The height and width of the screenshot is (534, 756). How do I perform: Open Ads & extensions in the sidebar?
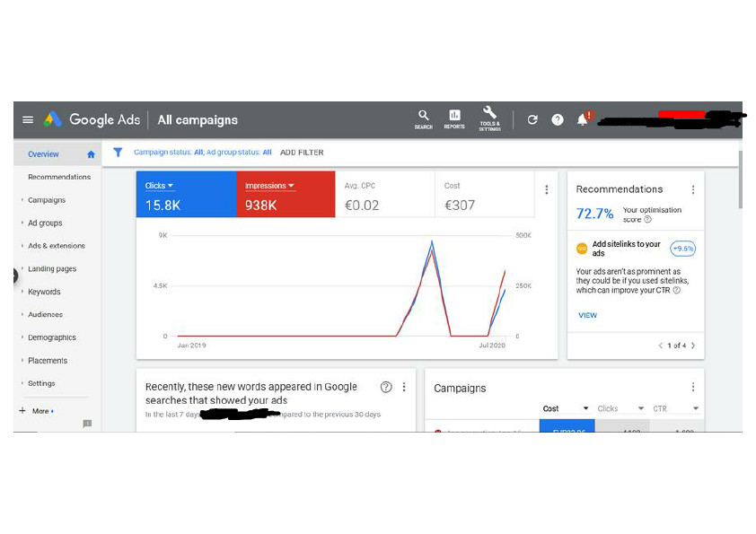click(57, 246)
